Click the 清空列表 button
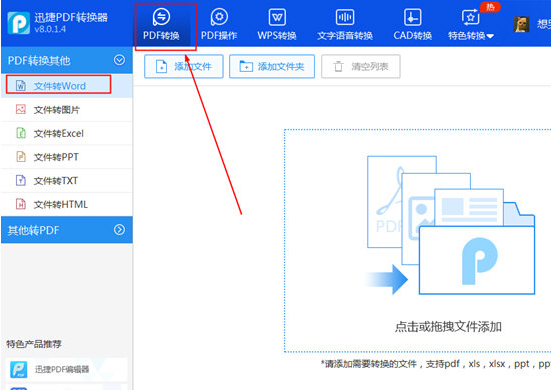Screen dimensions: 551x390 [361, 66]
